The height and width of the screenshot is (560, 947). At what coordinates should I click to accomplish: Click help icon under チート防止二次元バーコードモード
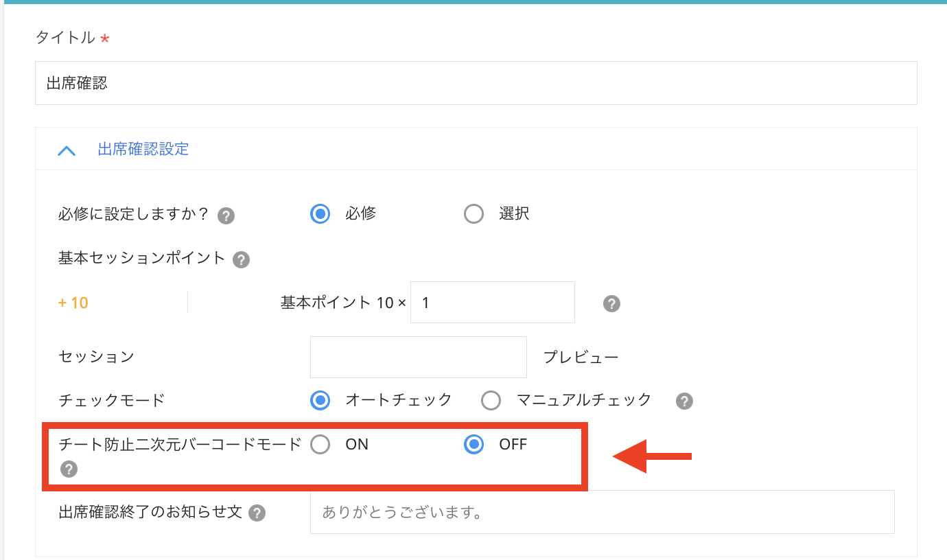click(x=69, y=469)
